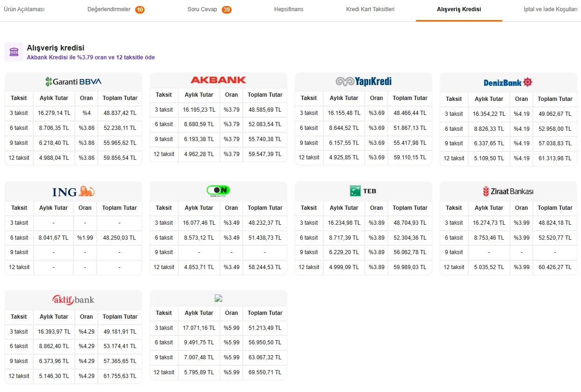Open the Hepsifinans tab
The image size is (581, 392).
coord(289,9)
